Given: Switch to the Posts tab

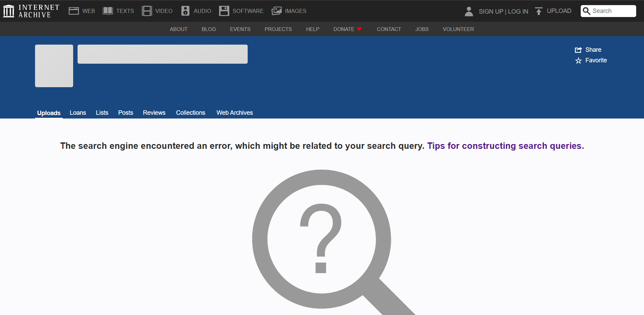Looking at the screenshot, I should point(126,113).
